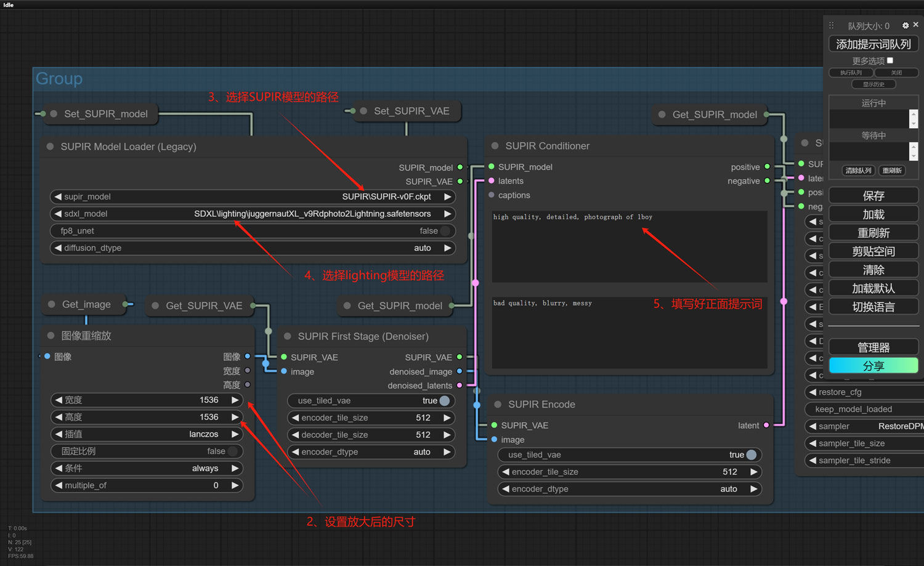Click the SUPIR_model output port on Model Loader

(x=460, y=168)
